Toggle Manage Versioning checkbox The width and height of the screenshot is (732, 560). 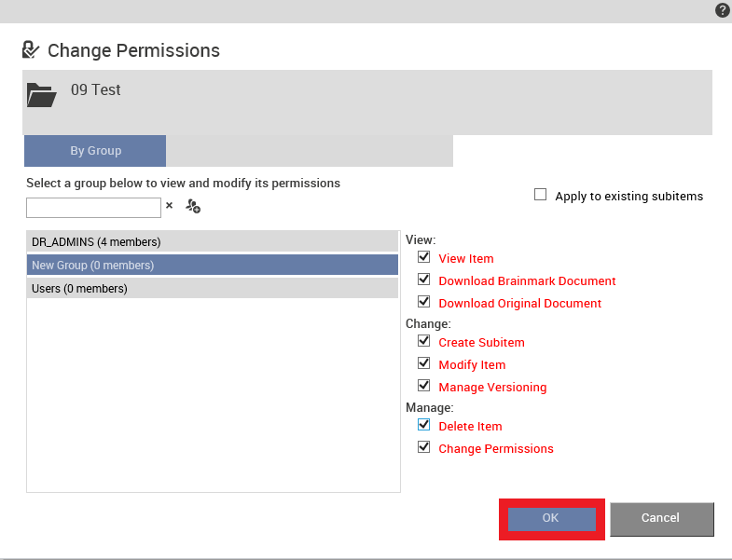click(424, 386)
